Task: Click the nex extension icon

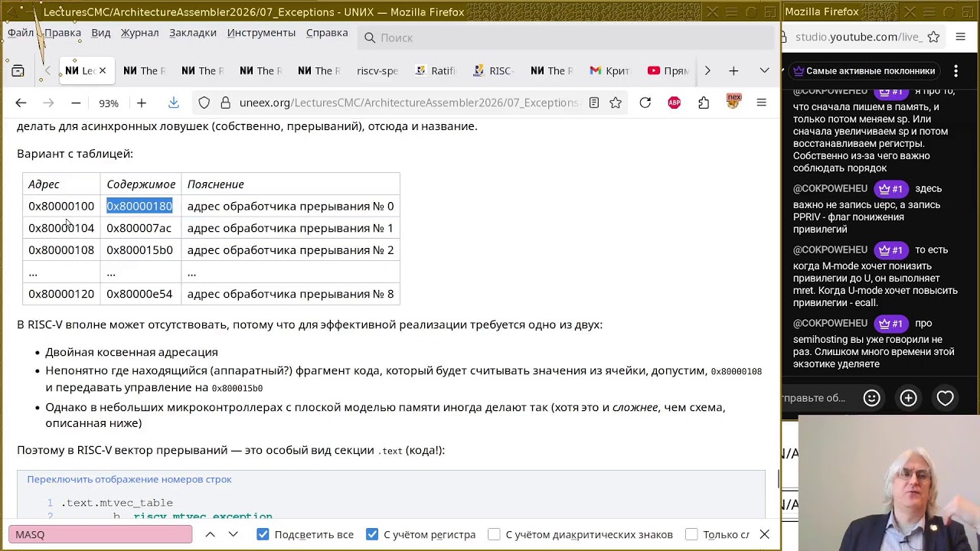Action: 733,101
